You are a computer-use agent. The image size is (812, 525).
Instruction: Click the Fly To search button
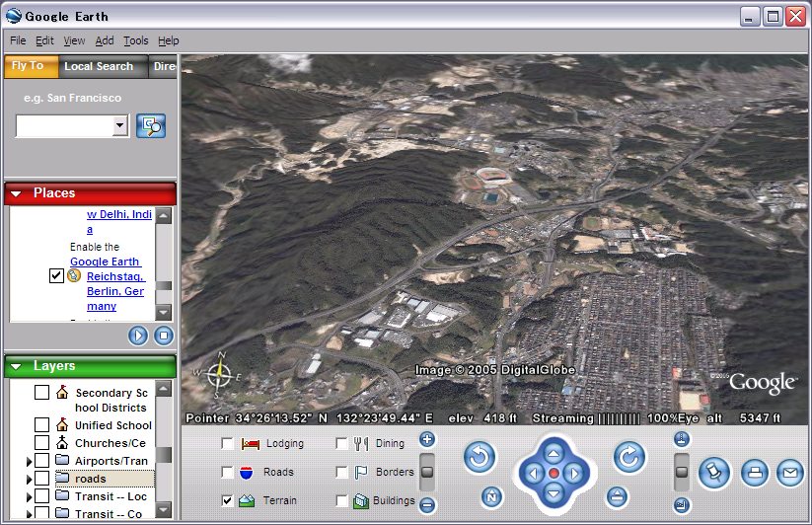coord(151,125)
